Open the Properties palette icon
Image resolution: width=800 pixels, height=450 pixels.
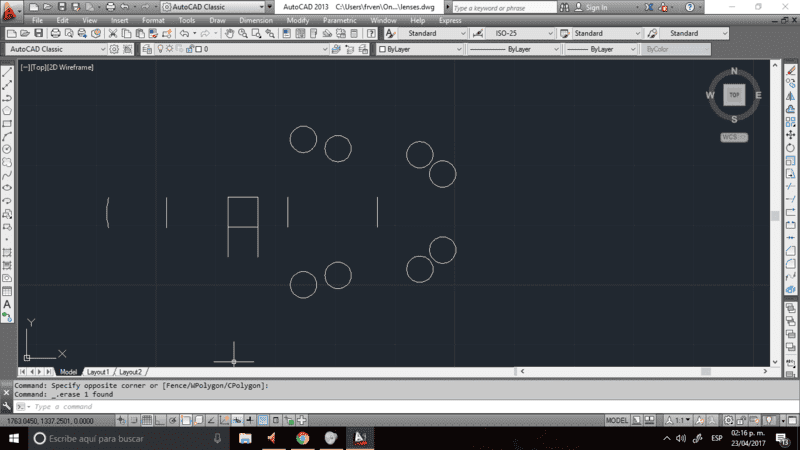(286, 34)
